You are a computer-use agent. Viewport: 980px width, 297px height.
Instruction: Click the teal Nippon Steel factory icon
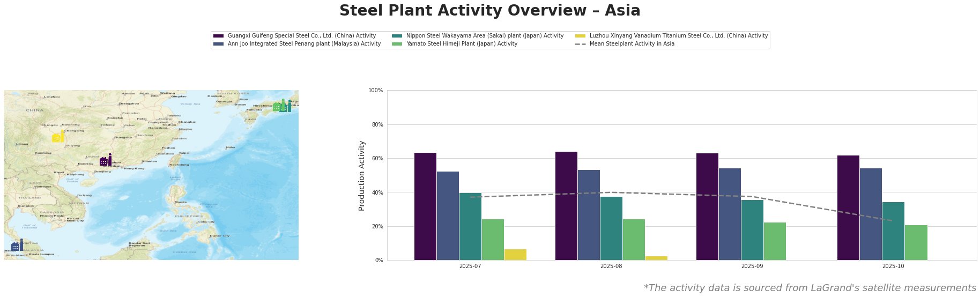(x=287, y=107)
